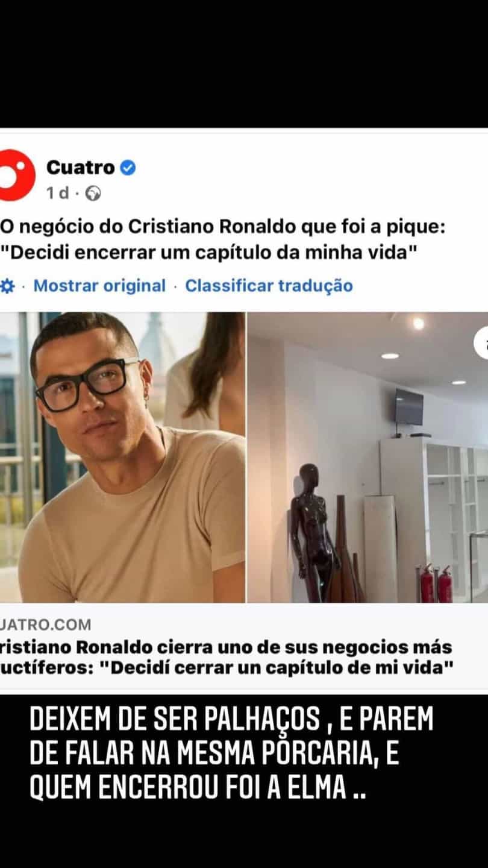Click the '1 d' post timestamp
The image size is (488, 868).
pyautogui.click(x=58, y=193)
